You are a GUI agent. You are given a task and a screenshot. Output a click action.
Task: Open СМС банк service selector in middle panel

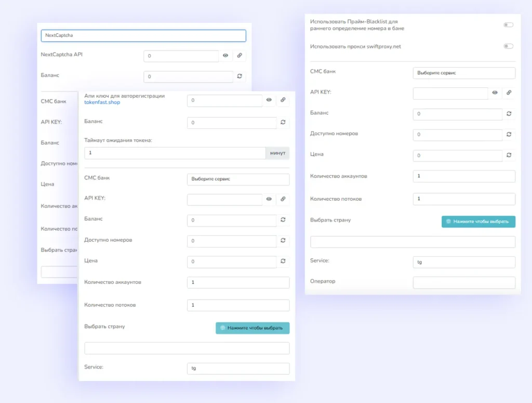point(238,179)
